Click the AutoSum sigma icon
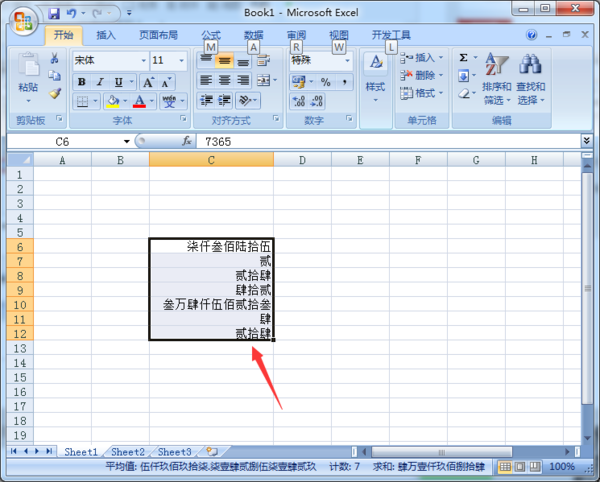The width and height of the screenshot is (600, 482). tap(464, 59)
